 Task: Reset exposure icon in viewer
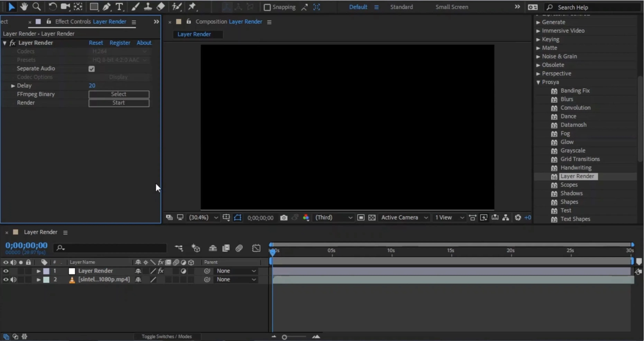518,218
